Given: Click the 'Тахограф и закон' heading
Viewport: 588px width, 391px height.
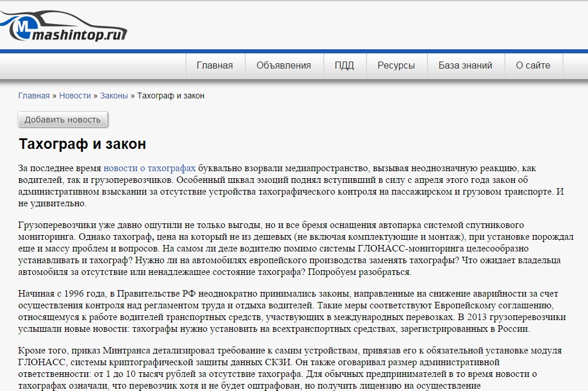Looking at the screenshot, I should (83, 144).
